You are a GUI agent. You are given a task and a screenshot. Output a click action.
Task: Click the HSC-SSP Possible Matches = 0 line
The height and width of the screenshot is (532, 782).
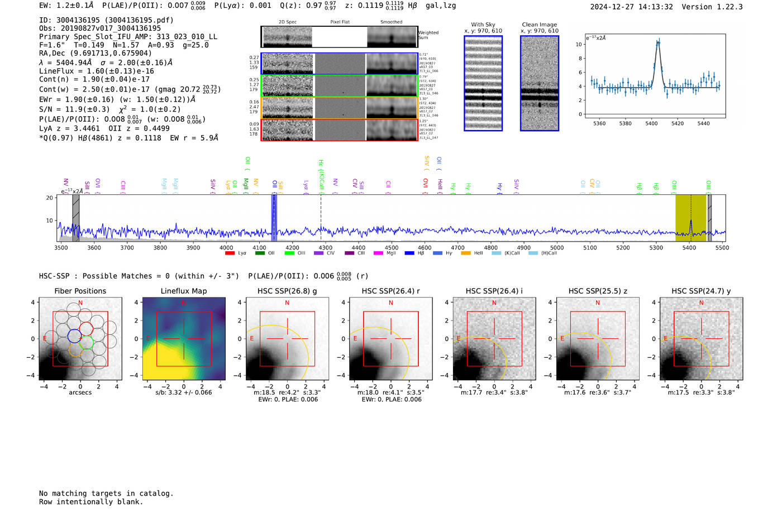(x=139, y=276)
